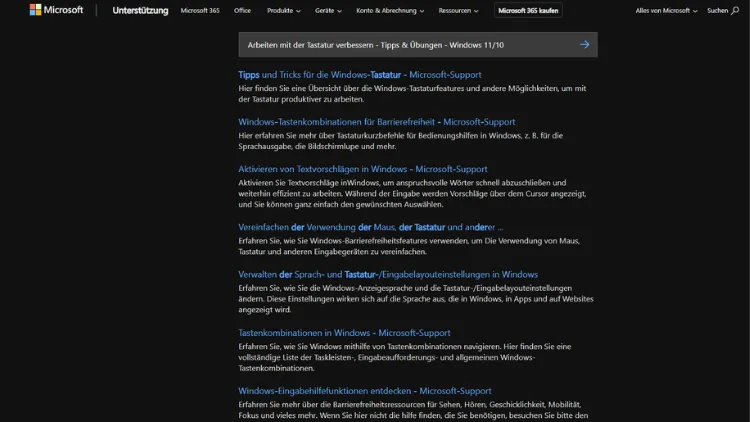The height and width of the screenshot is (422, 750).
Task: Open Vereinfachen der Verwendung der Maus result
Action: (370, 227)
